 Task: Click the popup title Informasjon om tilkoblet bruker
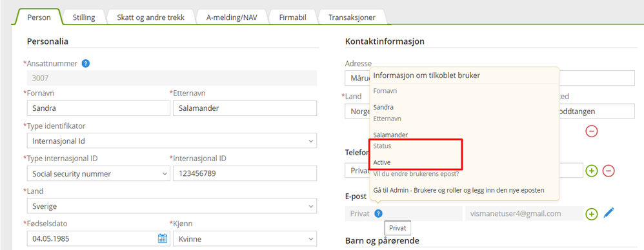[x=427, y=75]
